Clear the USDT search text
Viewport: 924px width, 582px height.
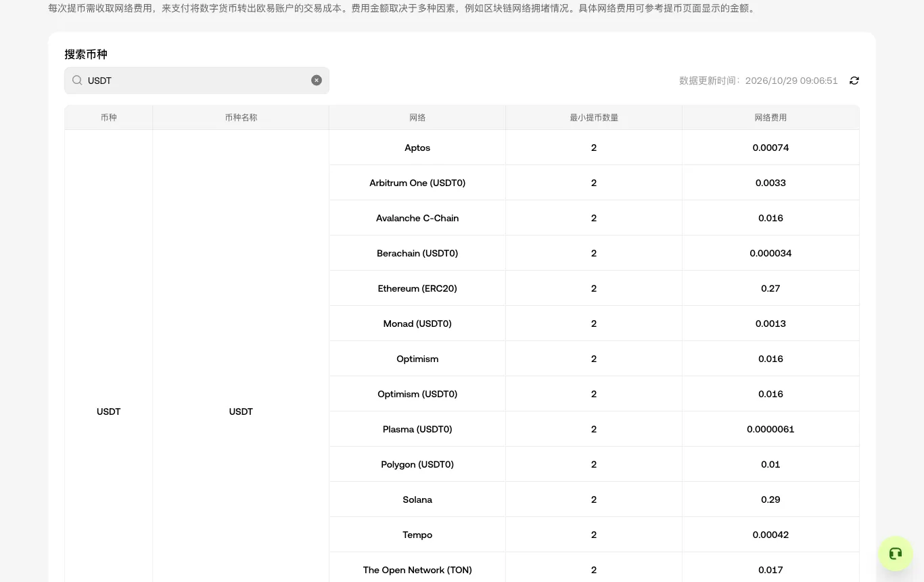coord(317,80)
